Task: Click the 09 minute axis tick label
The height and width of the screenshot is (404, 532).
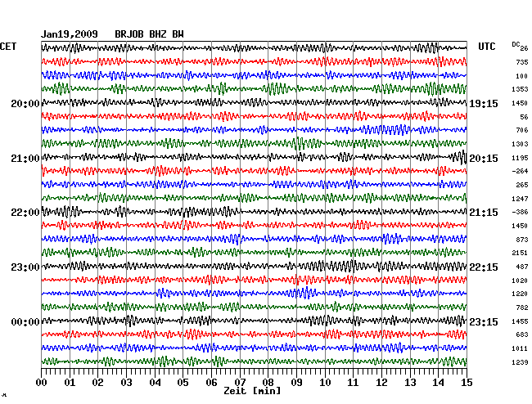Action: (x=296, y=383)
